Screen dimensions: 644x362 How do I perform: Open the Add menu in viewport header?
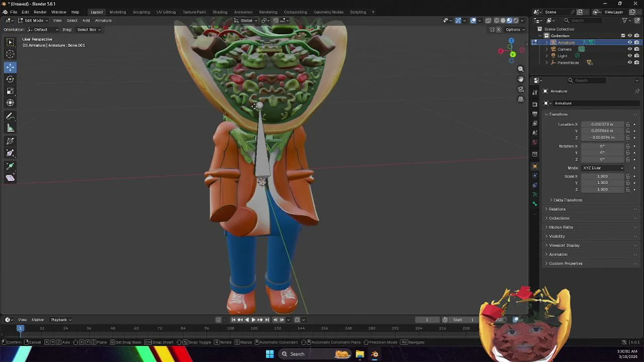[86, 21]
